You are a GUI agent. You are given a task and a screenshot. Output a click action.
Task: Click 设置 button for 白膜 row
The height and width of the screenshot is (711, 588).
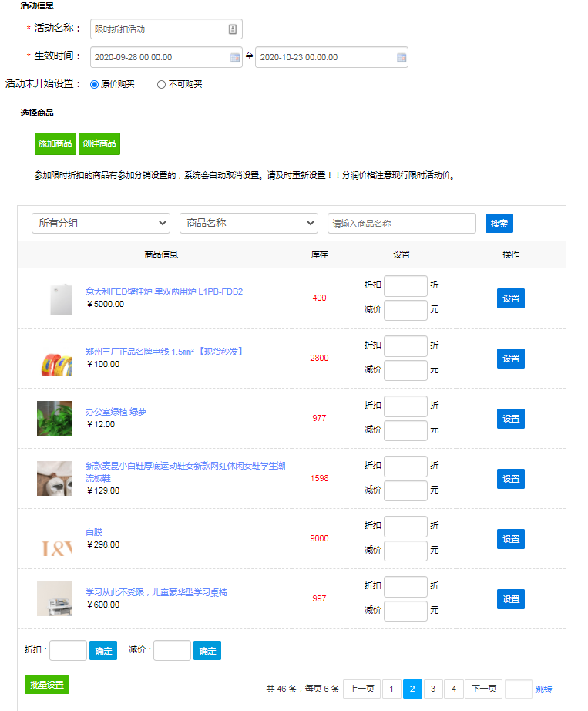[510, 539]
